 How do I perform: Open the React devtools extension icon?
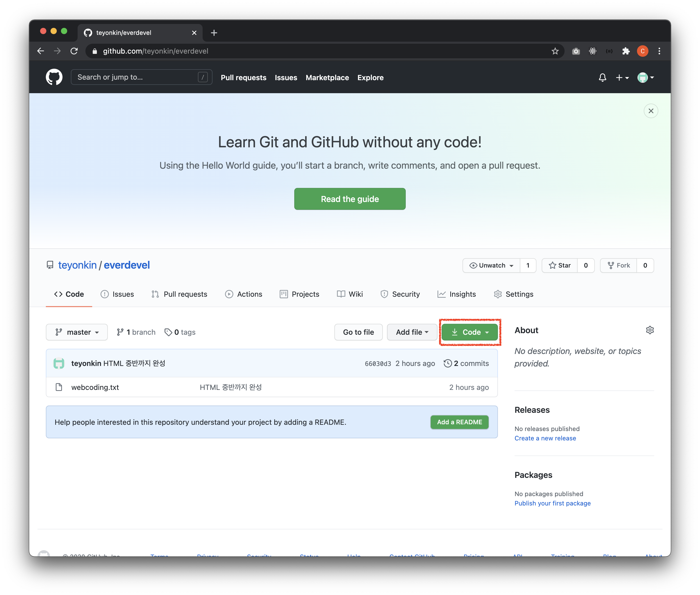592,51
